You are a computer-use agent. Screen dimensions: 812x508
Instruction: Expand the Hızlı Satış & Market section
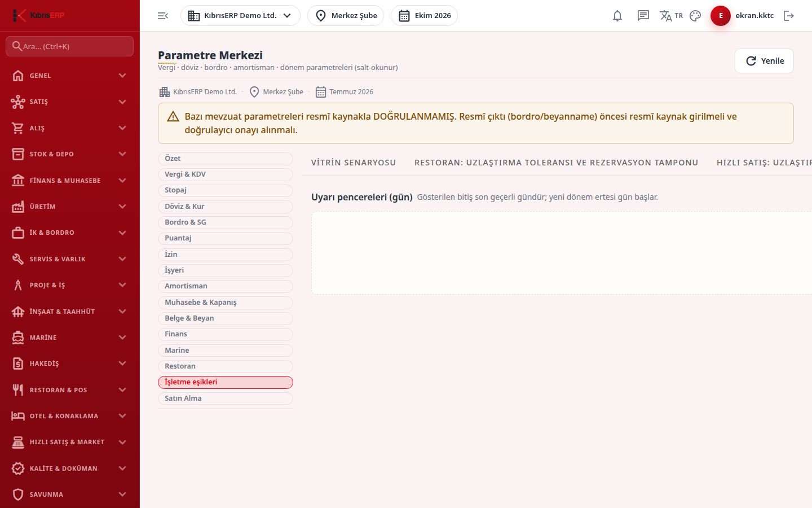click(70, 442)
